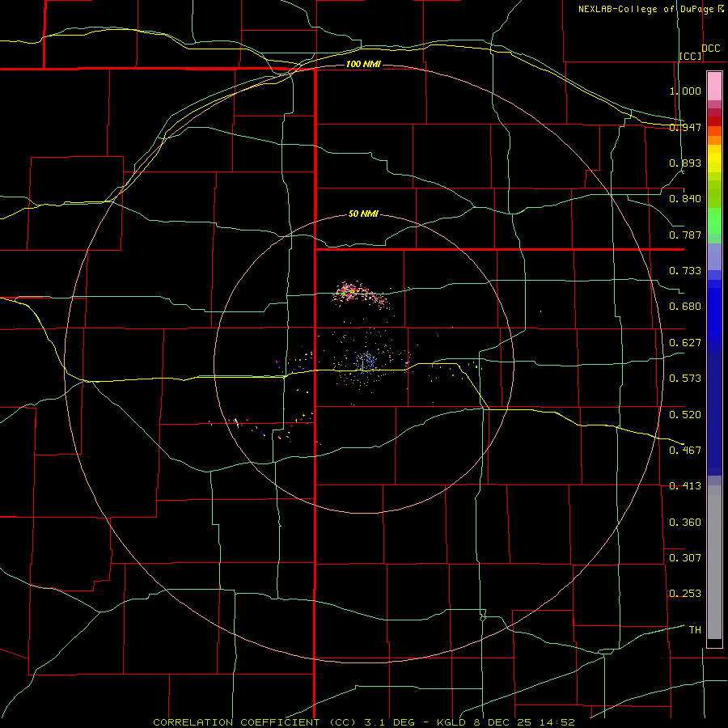The width and height of the screenshot is (728, 728).
Task: Click the 100 NMI range ring label
Action: (x=363, y=64)
